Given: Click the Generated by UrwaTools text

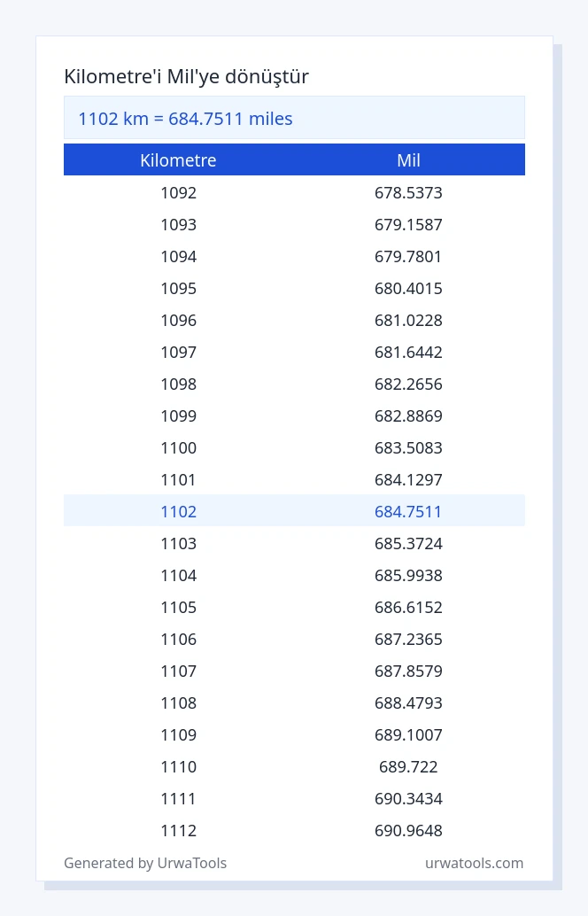Looking at the screenshot, I should tap(145, 863).
